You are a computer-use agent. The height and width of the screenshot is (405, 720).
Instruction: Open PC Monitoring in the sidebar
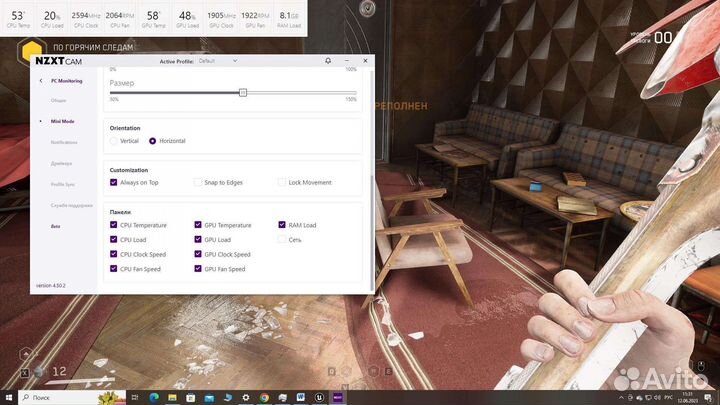[67, 81]
